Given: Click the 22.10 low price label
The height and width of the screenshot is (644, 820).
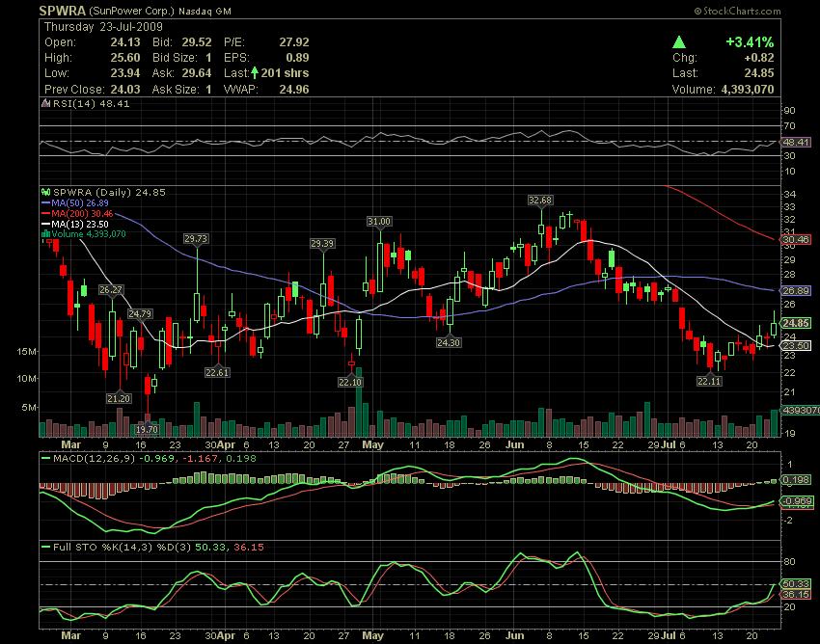Looking at the screenshot, I should tap(350, 382).
